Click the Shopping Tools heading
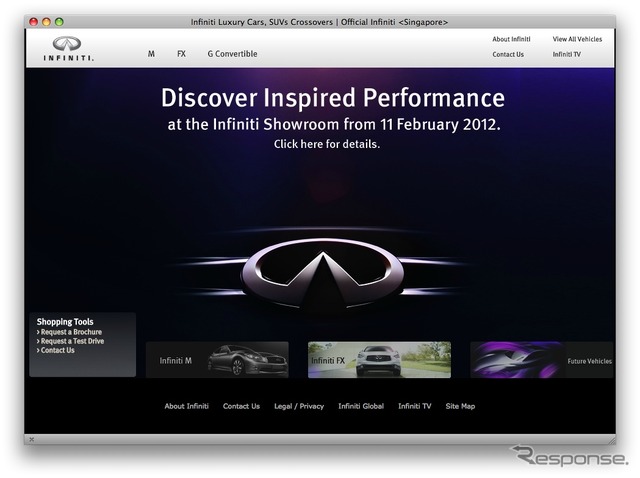 (x=65, y=322)
